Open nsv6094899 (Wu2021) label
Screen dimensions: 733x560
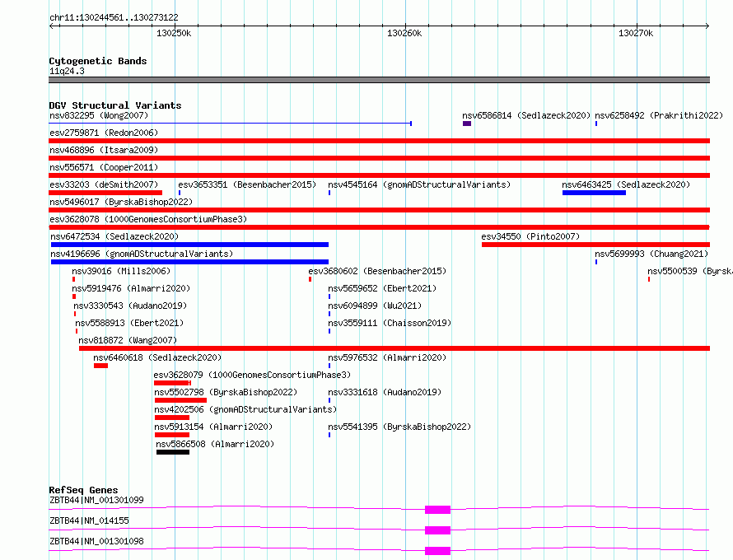[x=375, y=306]
